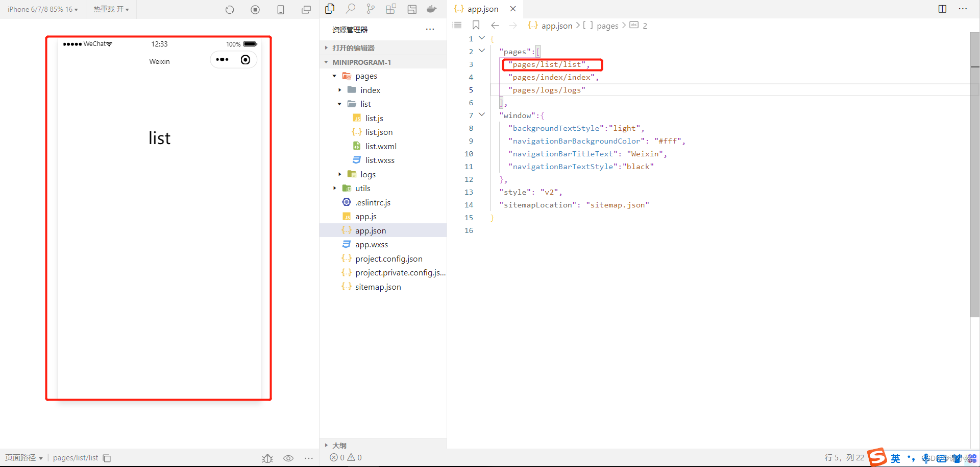Click the bookmark icon in breadcrumb bar
Screen dimensions: 980x467
point(476,25)
